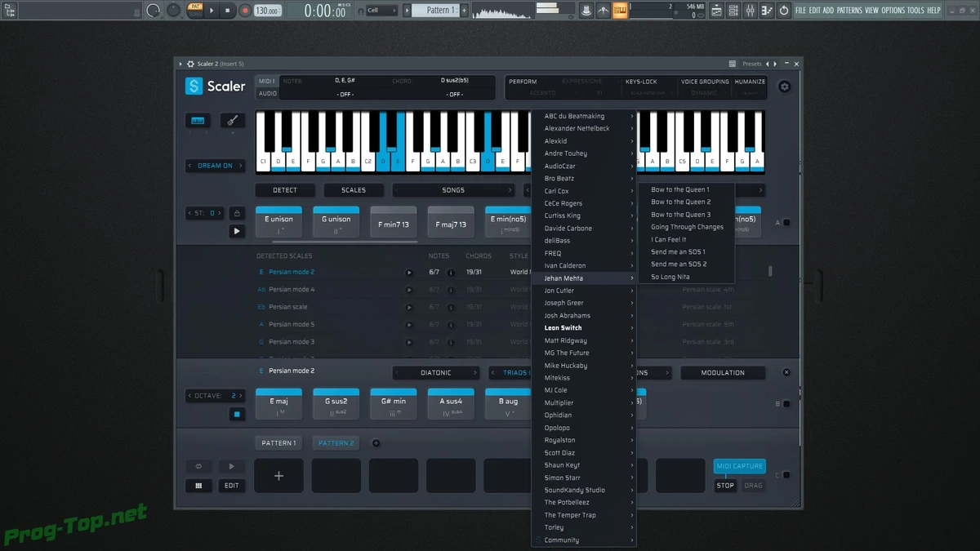
Task: Close the Persian mode 2 section
Action: (786, 372)
